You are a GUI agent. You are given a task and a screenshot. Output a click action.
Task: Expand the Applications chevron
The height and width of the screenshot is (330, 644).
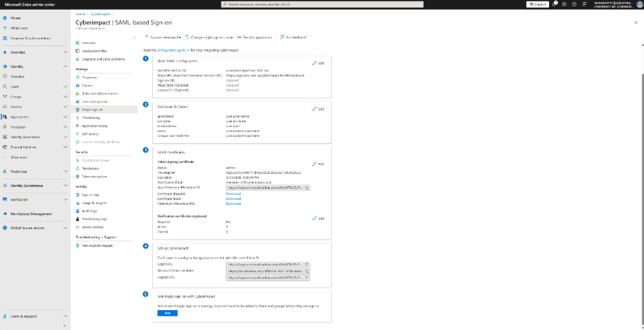65,117
